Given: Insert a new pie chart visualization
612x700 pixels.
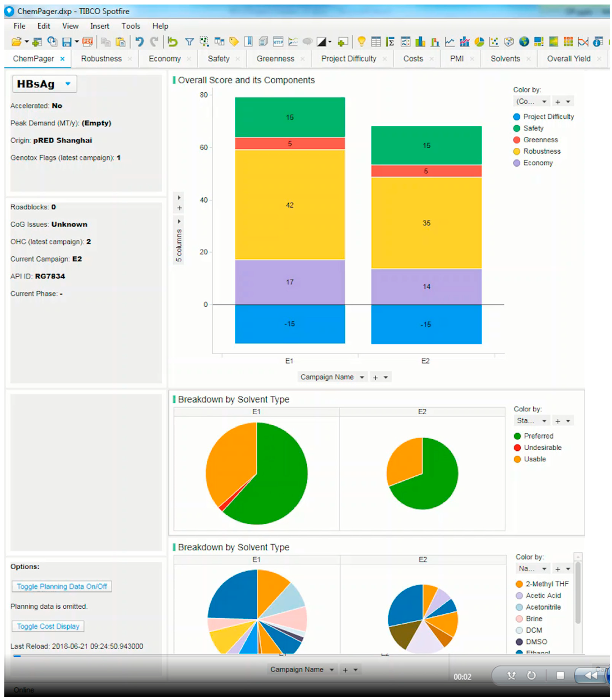Looking at the screenshot, I should coord(479,42).
